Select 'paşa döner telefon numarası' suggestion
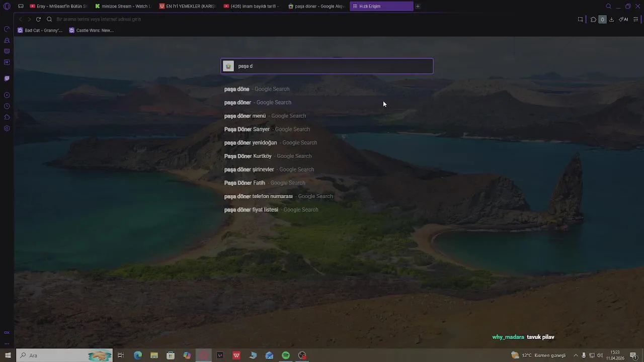This screenshot has height=362, width=644. [327, 196]
